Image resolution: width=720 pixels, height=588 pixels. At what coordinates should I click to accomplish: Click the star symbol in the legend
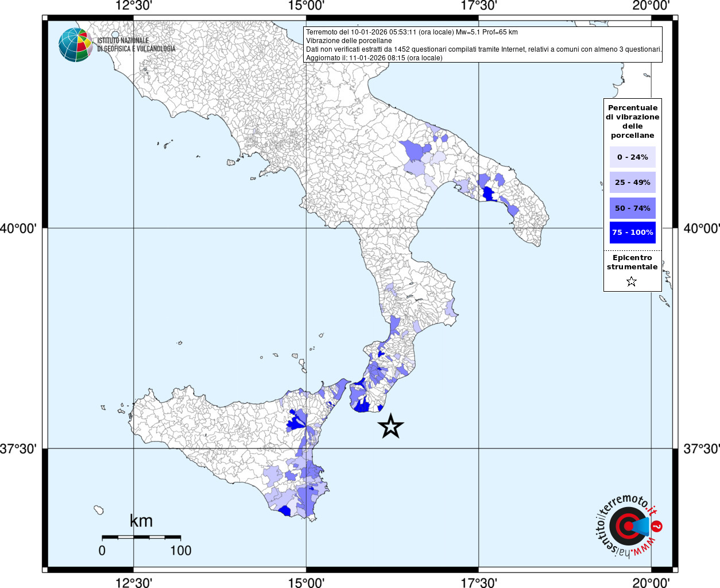click(x=632, y=281)
